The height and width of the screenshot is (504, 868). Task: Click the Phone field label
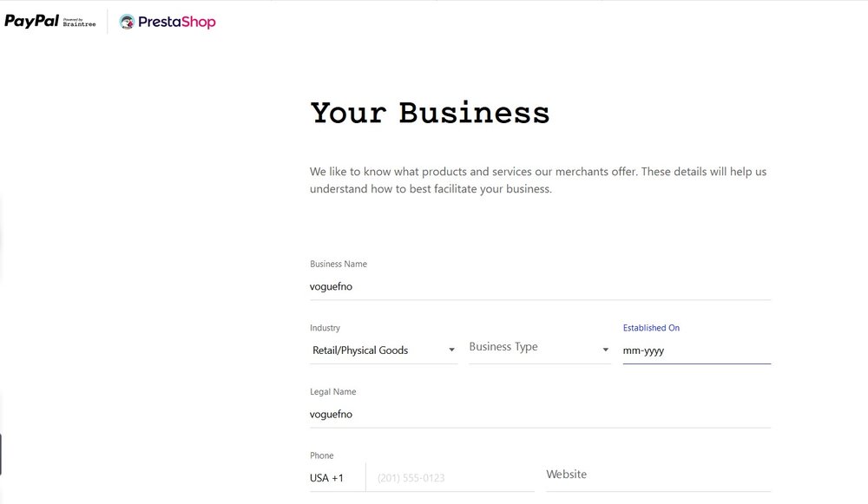tap(322, 455)
